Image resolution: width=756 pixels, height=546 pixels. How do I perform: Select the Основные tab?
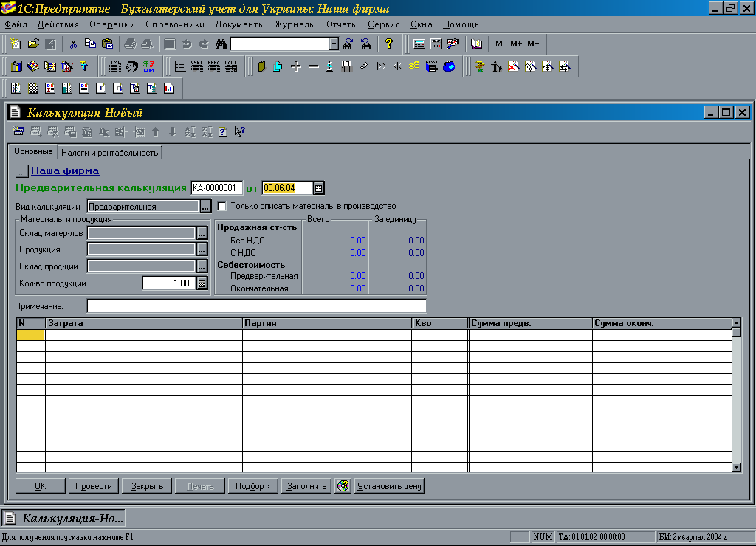click(x=33, y=151)
